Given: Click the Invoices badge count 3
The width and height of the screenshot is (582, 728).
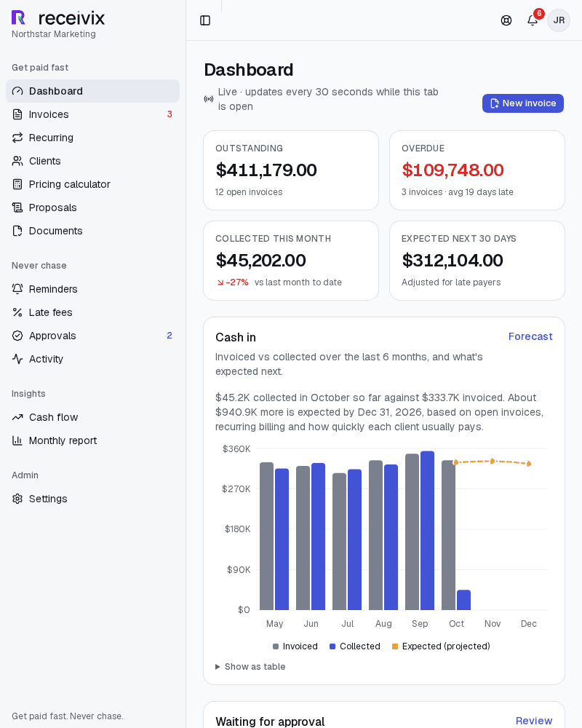Looking at the screenshot, I should pyautogui.click(x=170, y=114).
